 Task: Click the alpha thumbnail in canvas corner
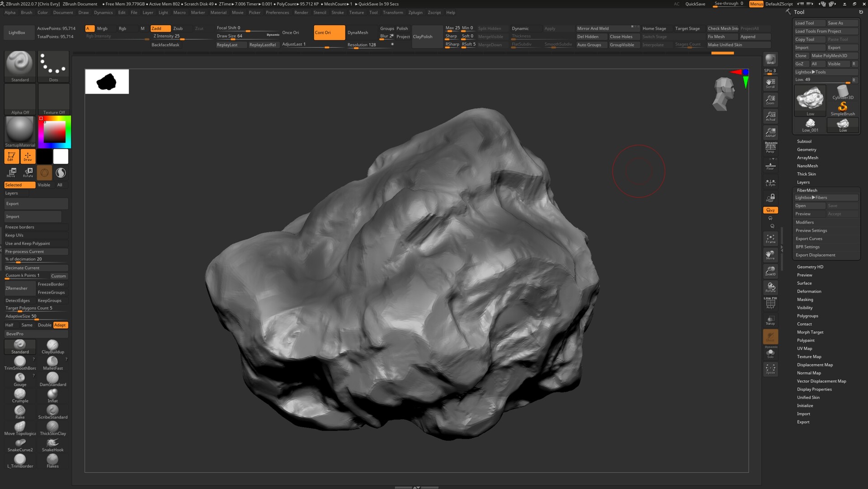(x=107, y=82)
